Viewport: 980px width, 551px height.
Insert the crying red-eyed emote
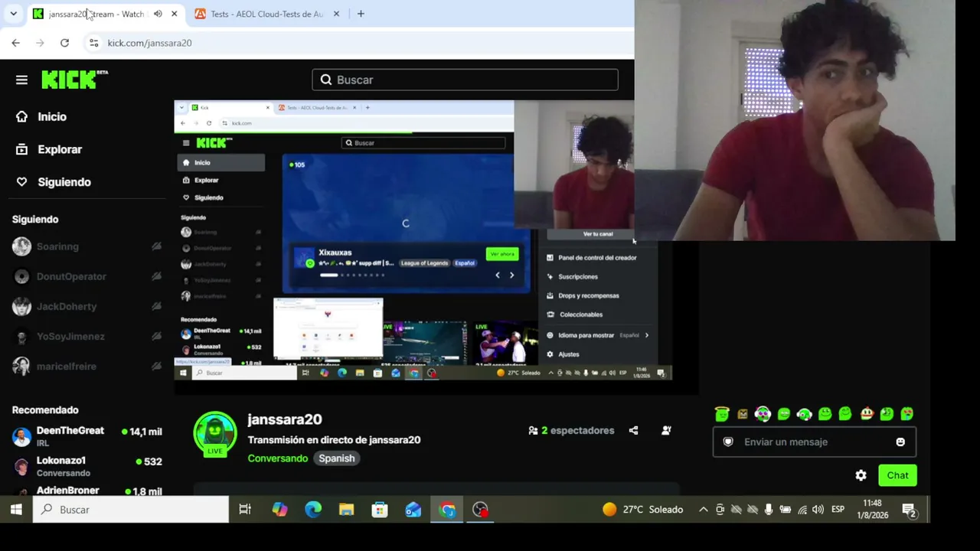907,414
